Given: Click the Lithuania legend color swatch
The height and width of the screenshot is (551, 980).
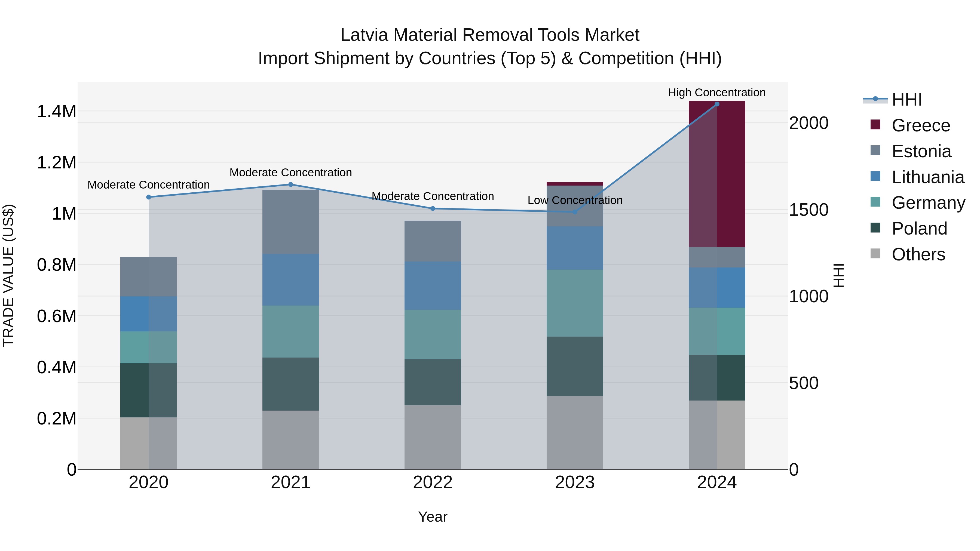Looking at the screenshot, I should (875, 176).
